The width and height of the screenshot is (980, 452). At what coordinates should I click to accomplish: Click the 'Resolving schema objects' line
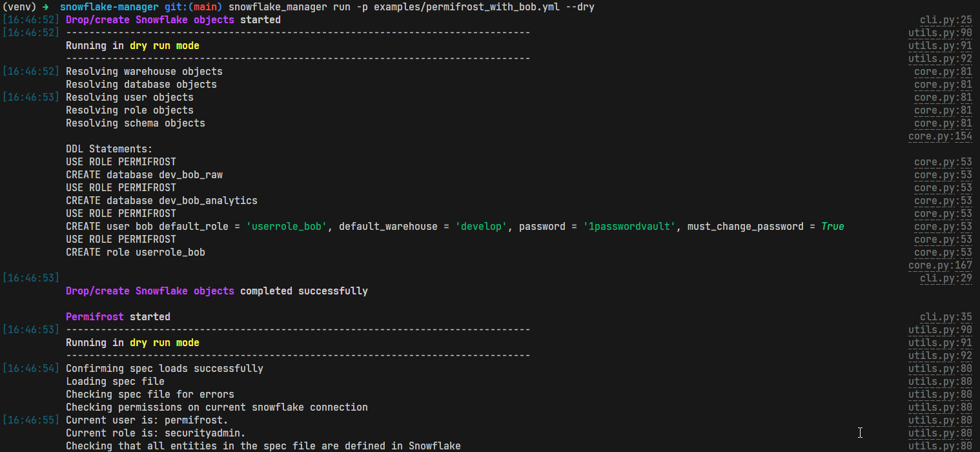pos(136,123)
